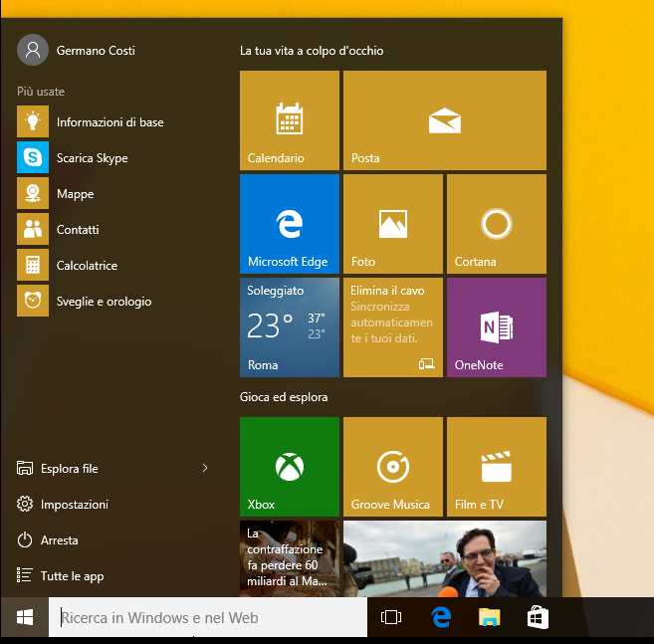Open the contraffazione news tile
This screenshot has height=644, width=654.
pos(290,558)
